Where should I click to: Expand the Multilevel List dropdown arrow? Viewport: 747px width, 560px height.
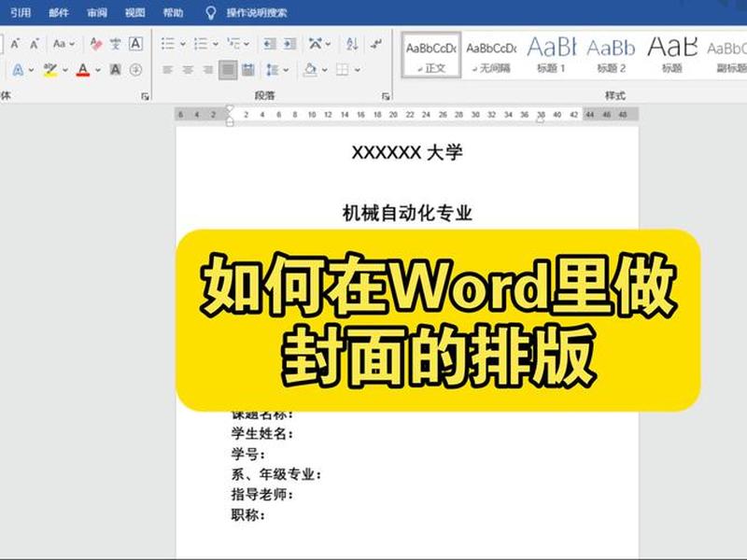(x=247, y=44)
